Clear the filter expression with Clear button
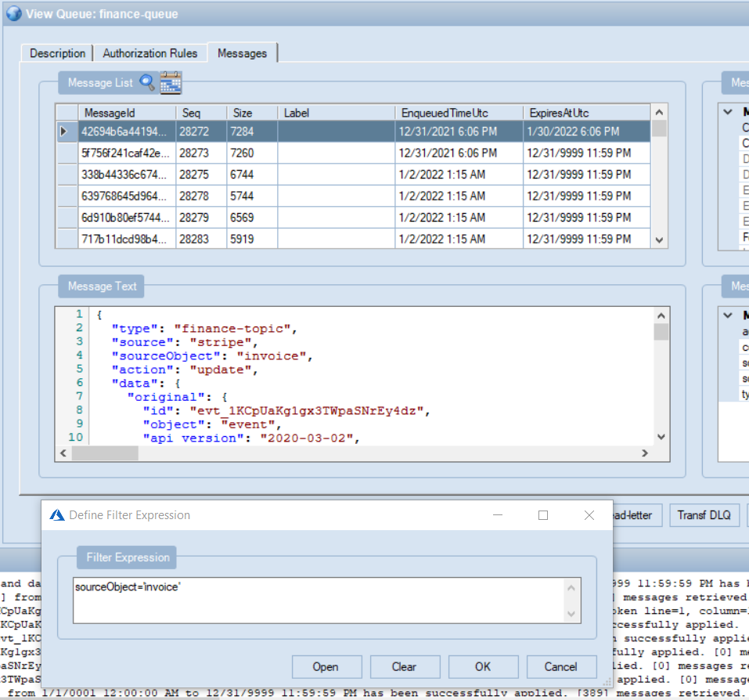Screen dimensions: 749x700 (x=404, y=666)
